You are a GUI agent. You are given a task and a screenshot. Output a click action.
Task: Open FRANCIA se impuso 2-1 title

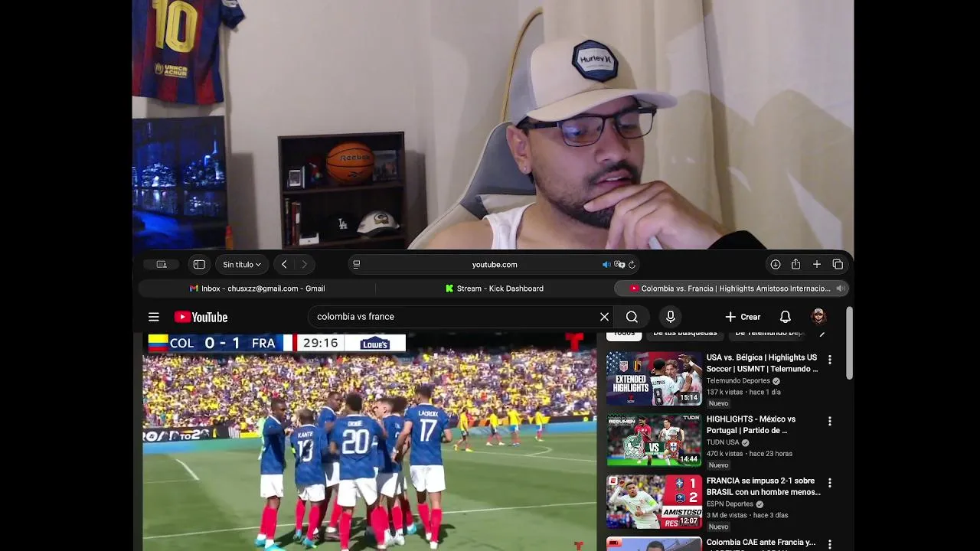(763, 487)
